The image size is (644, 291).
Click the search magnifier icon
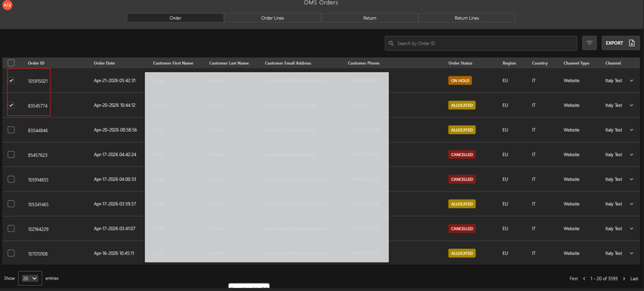pos(391,43)
